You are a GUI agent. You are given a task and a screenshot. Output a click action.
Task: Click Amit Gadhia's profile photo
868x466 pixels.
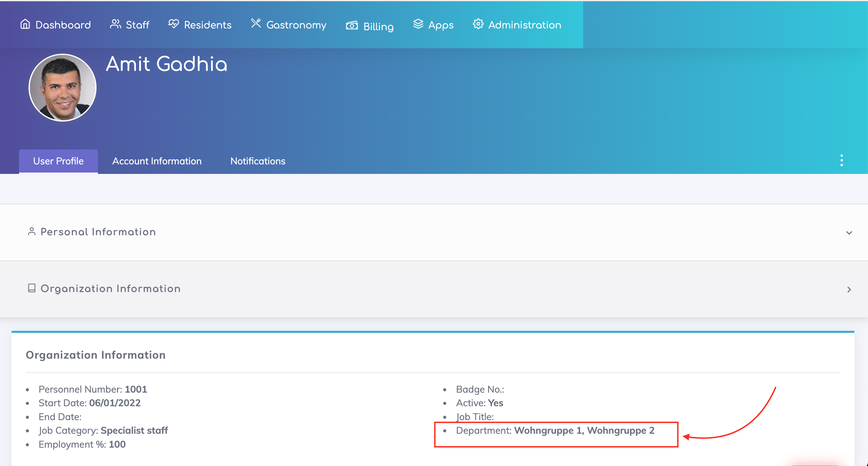(x=63, y=88)
